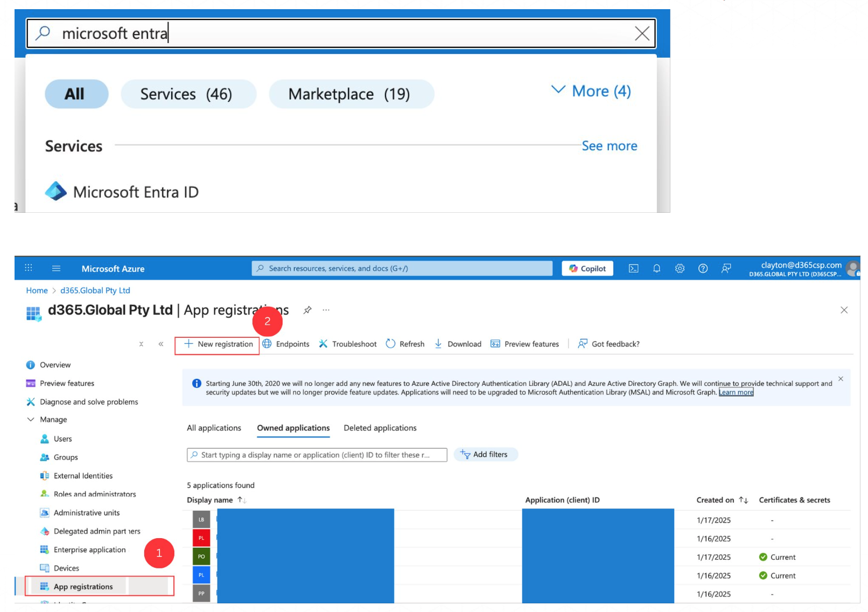Refresh the app registrations list
Viewport: 868px width, 612px height.
[x=405, y=344]
